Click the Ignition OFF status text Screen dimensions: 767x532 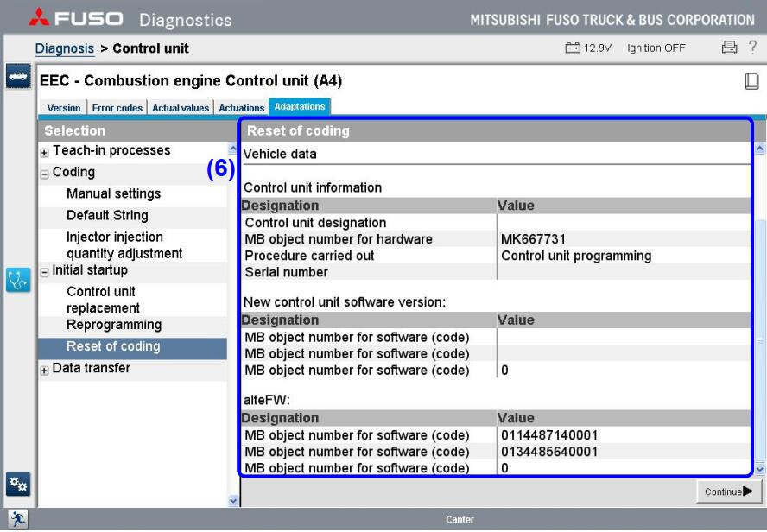(x=656, y=47)
